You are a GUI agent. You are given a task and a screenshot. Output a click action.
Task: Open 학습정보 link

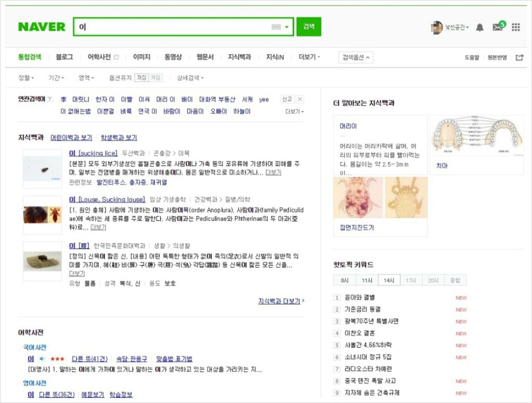pyautogui.click(x=121, y=394)
